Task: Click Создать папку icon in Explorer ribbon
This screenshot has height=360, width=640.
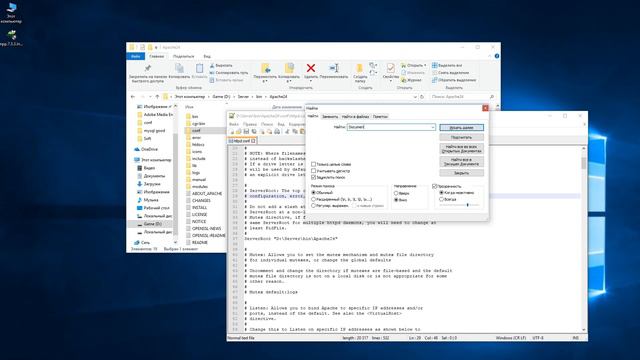Action: [360, 69]
